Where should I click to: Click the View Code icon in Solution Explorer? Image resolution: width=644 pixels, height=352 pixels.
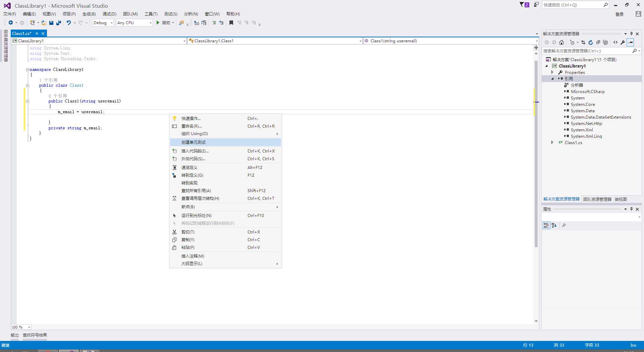click(x=615, y=42)
